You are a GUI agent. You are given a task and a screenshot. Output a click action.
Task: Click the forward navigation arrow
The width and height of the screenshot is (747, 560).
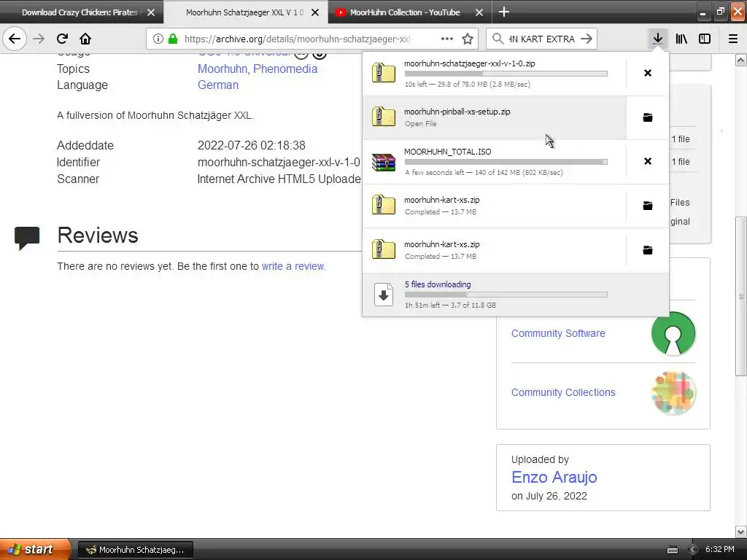point(39,39)
